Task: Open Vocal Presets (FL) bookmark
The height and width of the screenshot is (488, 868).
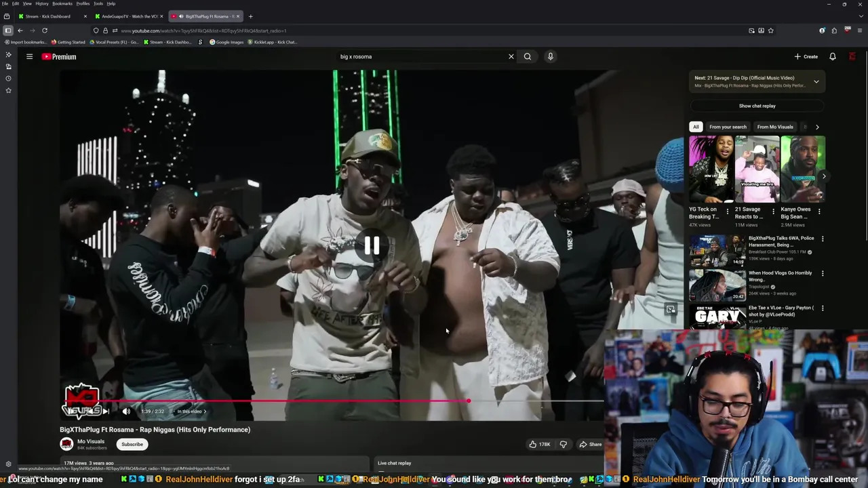Action: point(113,42)
